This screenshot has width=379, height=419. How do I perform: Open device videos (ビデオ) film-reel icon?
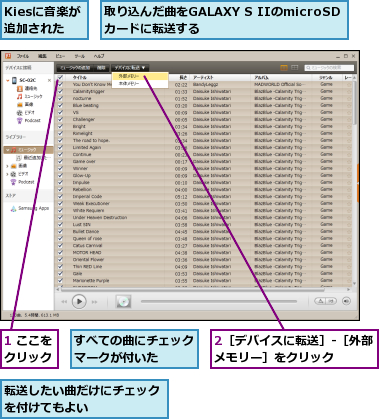20,113
